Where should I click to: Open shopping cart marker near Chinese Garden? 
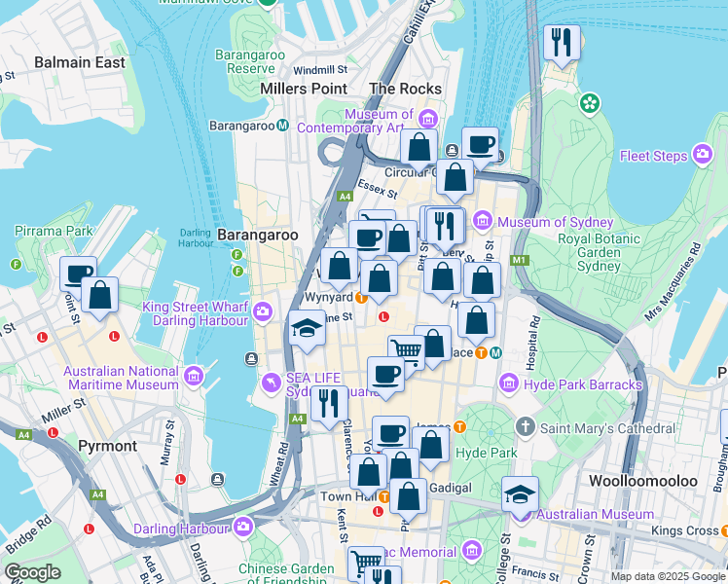366,563
